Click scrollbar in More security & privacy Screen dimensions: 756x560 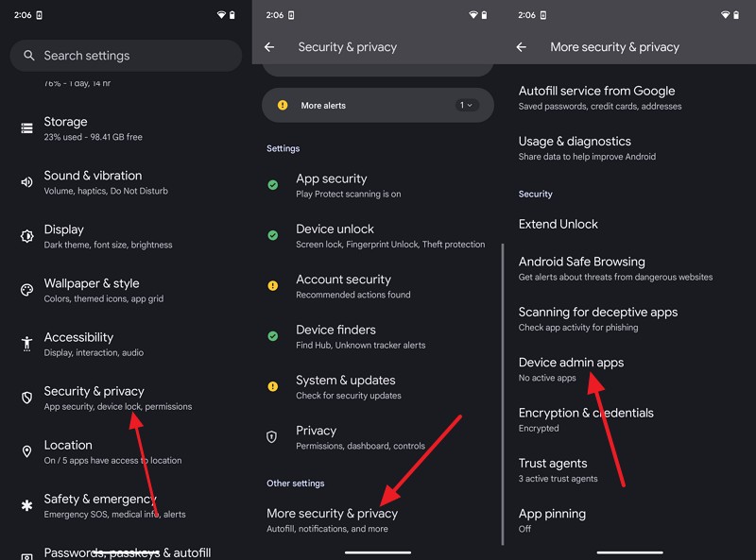coord(503,394)
